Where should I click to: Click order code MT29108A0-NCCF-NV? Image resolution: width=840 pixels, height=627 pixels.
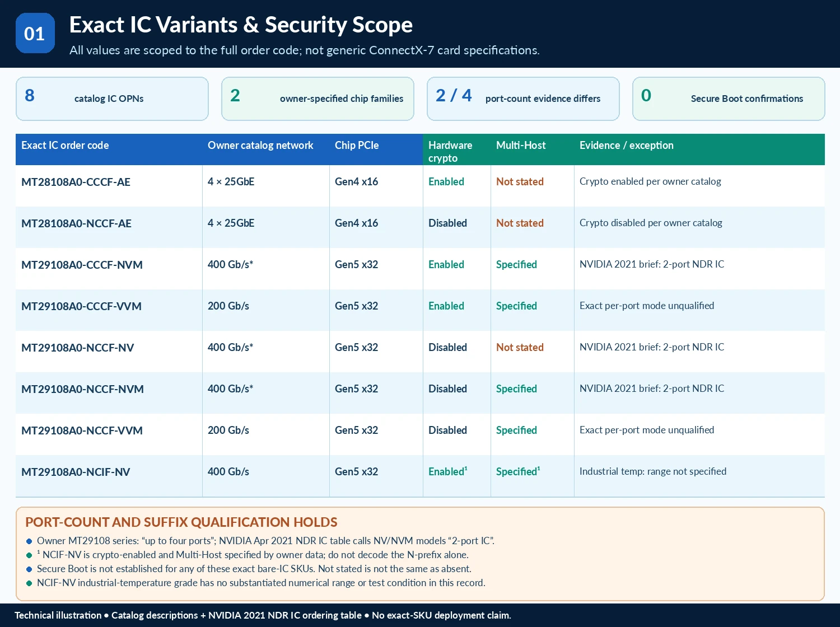point(78,348)
